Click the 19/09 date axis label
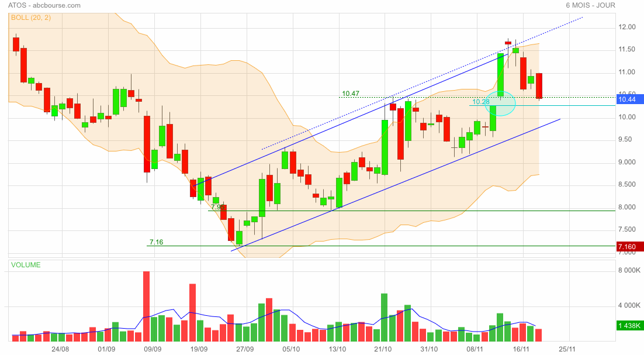Screen dimensions: 644x355 [199, 349]
